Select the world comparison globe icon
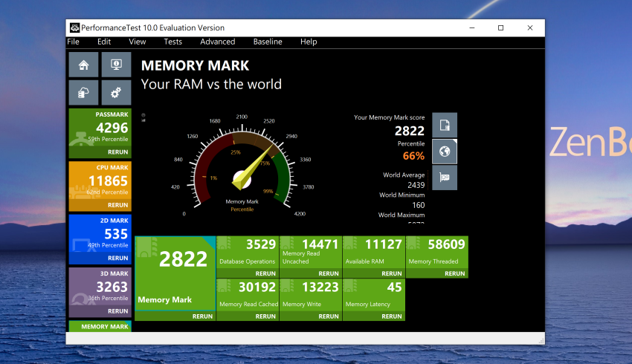 (x=445, y=152)
